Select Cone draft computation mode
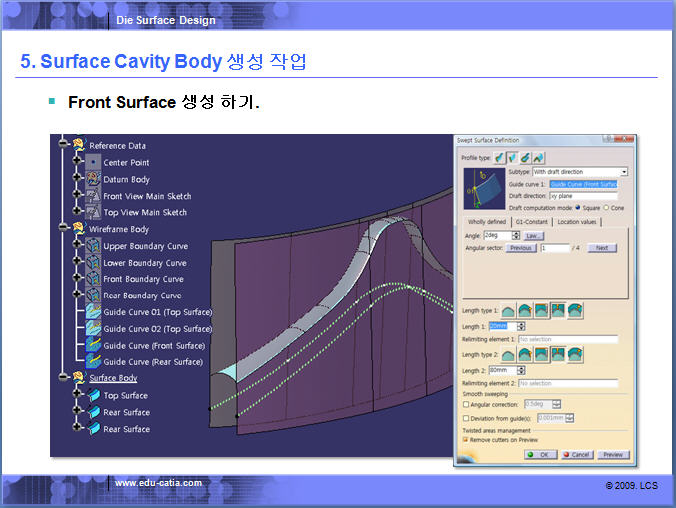Viewport: 676px width, 508px height. click(x=606, y=207)
